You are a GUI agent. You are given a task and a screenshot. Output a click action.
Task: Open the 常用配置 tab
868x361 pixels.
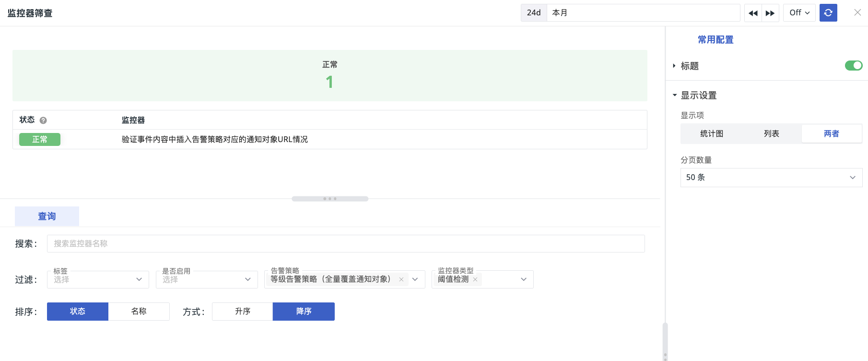tap(716, 40)
